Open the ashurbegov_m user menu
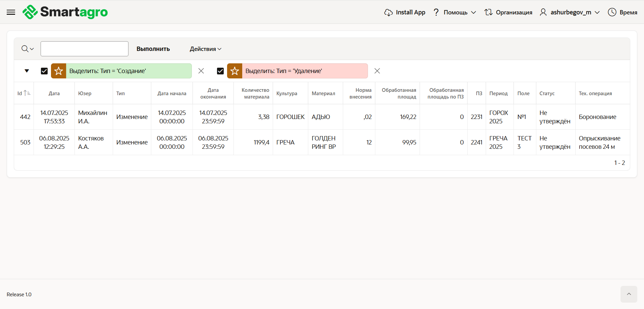644x309 pixels. click(x=570, y=12)
